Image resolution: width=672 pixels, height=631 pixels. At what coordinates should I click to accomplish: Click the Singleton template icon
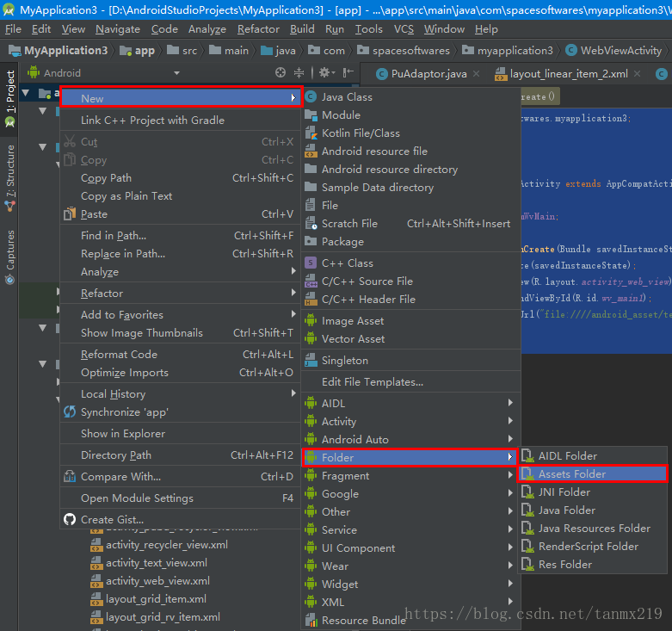pyautogui.click(x=311, y=361)
